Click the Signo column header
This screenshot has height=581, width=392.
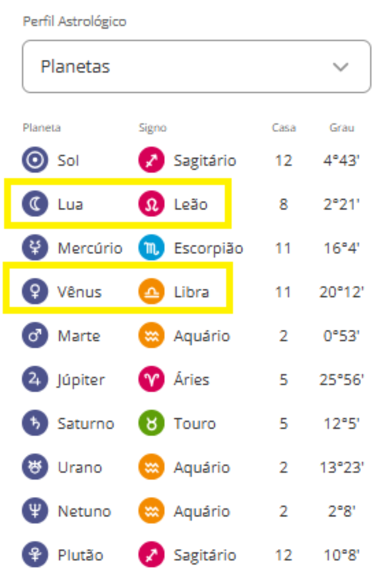point(152,128)
